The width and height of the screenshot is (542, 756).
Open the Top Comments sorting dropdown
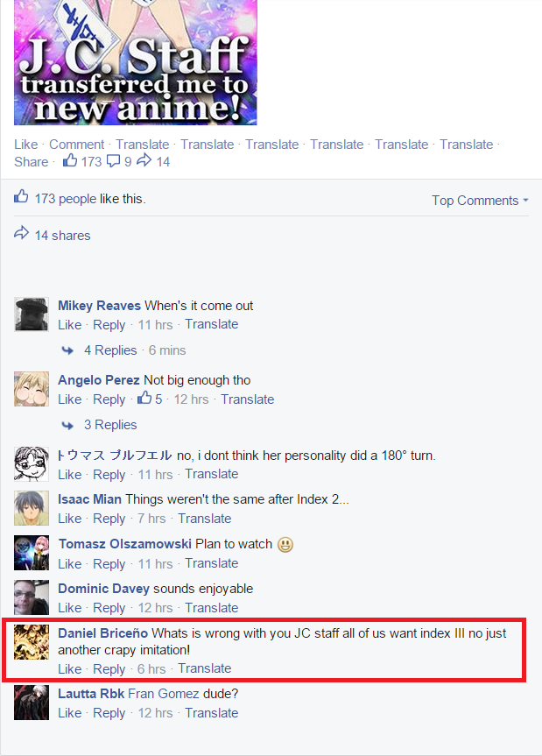pos(480,200)
